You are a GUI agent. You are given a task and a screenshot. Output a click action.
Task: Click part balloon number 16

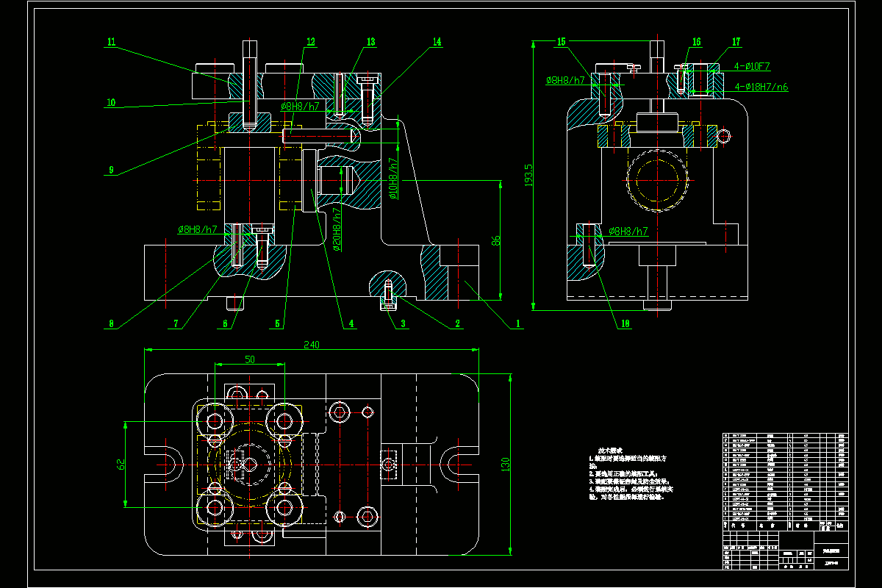[696, 43]
